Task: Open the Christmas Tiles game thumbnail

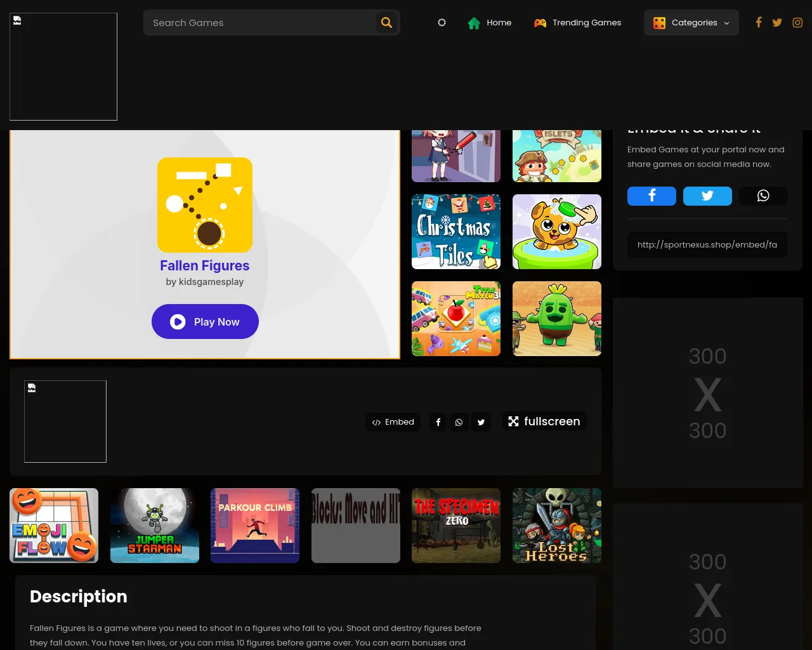Action: 455,232
